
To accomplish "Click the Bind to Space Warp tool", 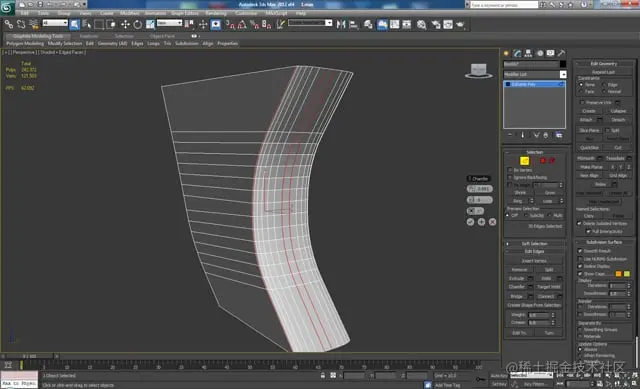I will [34, 24].
